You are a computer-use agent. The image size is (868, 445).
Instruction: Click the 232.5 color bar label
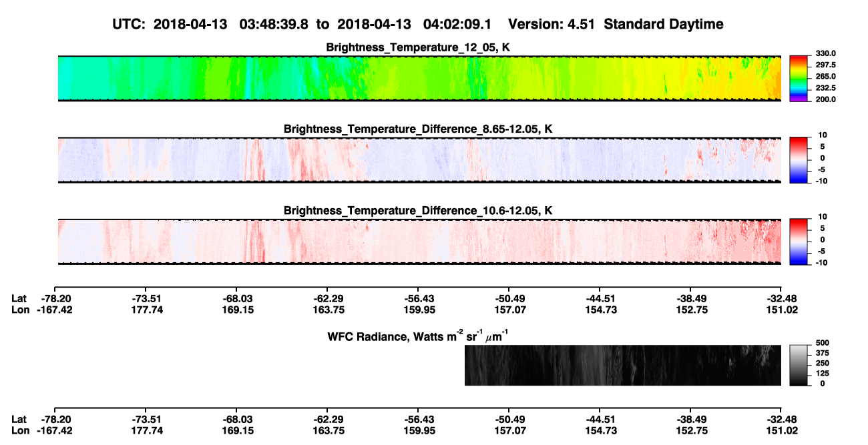[x=827, y=87]
